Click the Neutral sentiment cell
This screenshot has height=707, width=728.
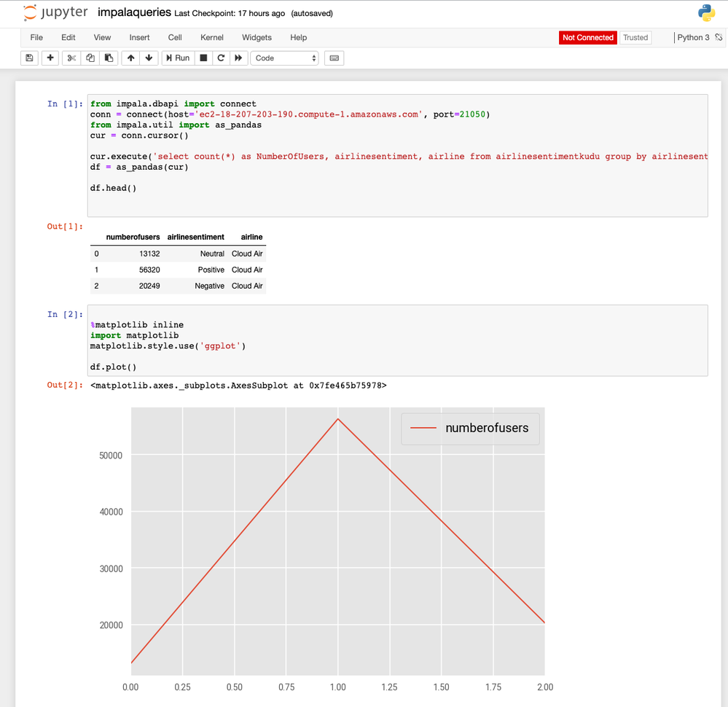(212, 254)
